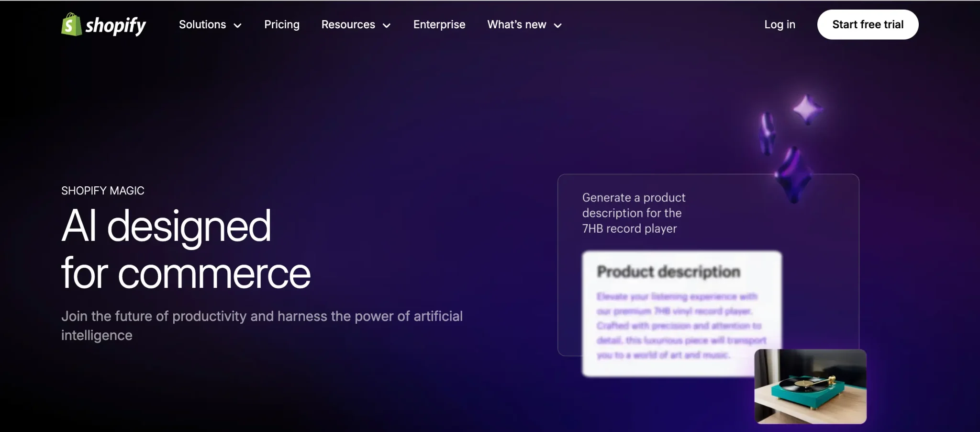The height and width of the screenshot is (432, 980).
Task: Open the Resources menu
Action: 348,24
